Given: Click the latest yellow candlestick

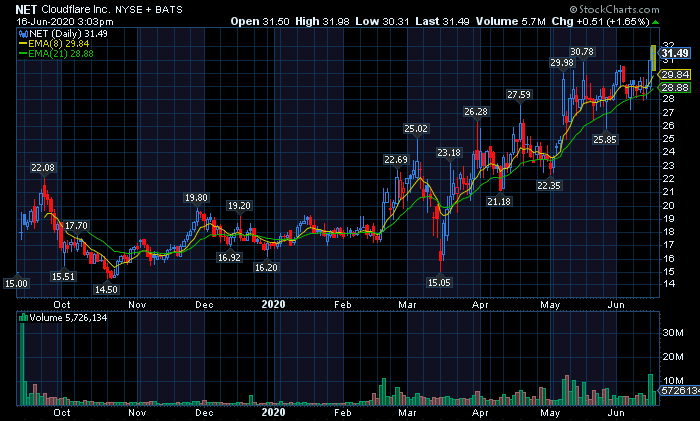Looking at the screenshot, I should tap(654, 58).
